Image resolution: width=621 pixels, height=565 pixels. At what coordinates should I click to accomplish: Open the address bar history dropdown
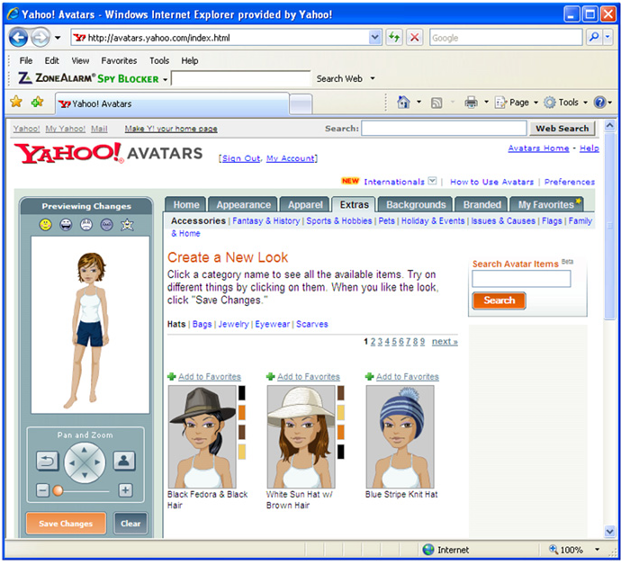[375, 37]
